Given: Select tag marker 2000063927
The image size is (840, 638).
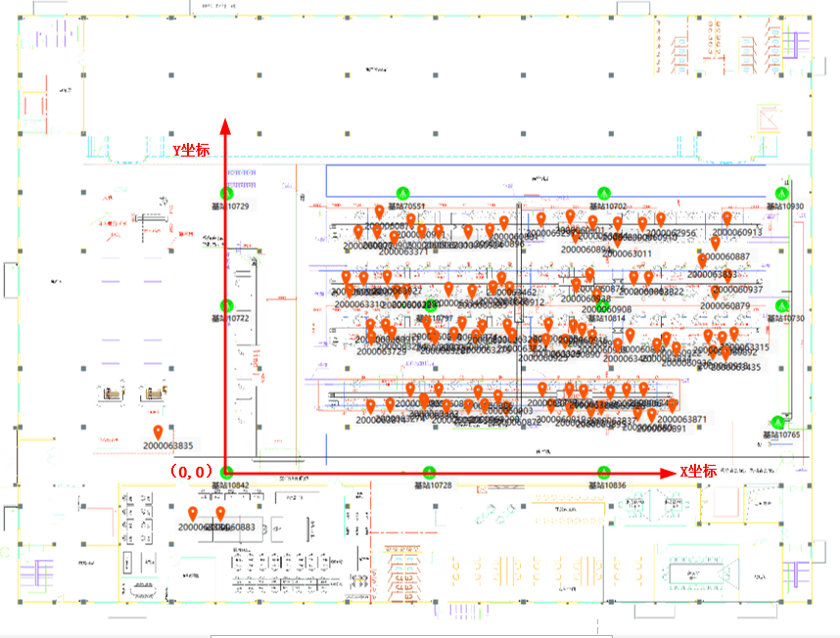Looking at the screenshot, I should click(x=387, y=277).
